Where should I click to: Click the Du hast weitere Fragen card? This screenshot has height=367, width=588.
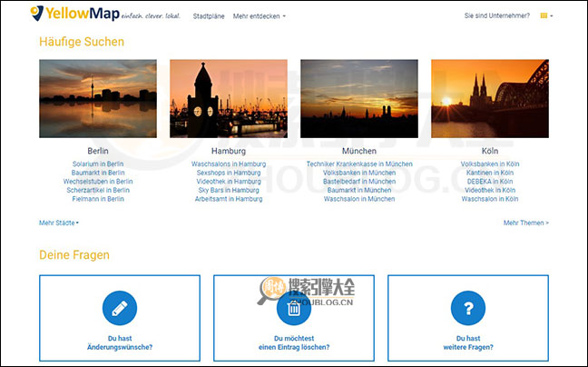tap(467, 318)
